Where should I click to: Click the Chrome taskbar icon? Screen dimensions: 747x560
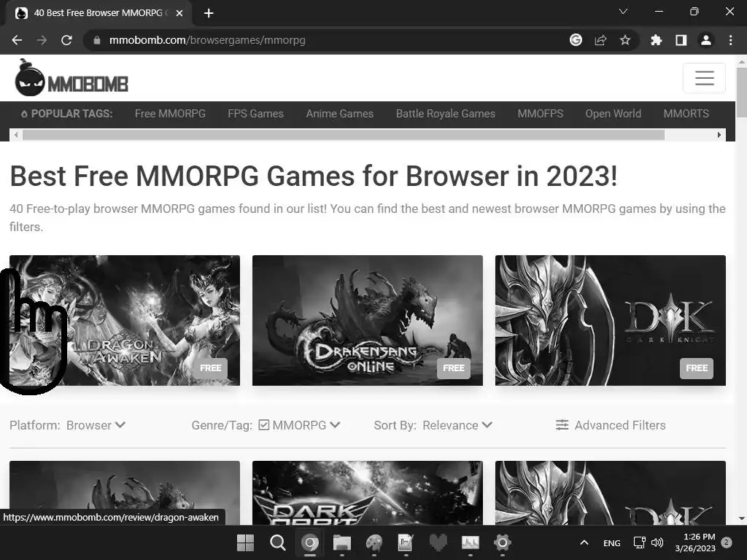pyautogui.click(x=310, y=542)
